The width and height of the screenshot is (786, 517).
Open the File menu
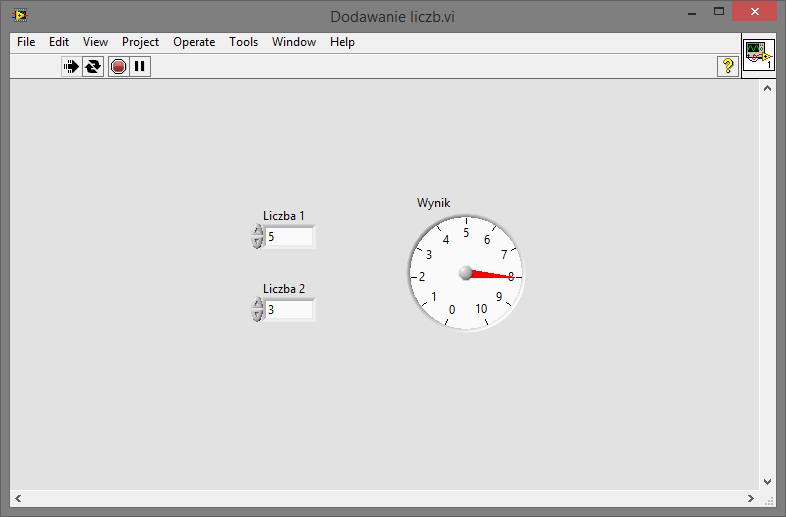[x=26, y=42]
